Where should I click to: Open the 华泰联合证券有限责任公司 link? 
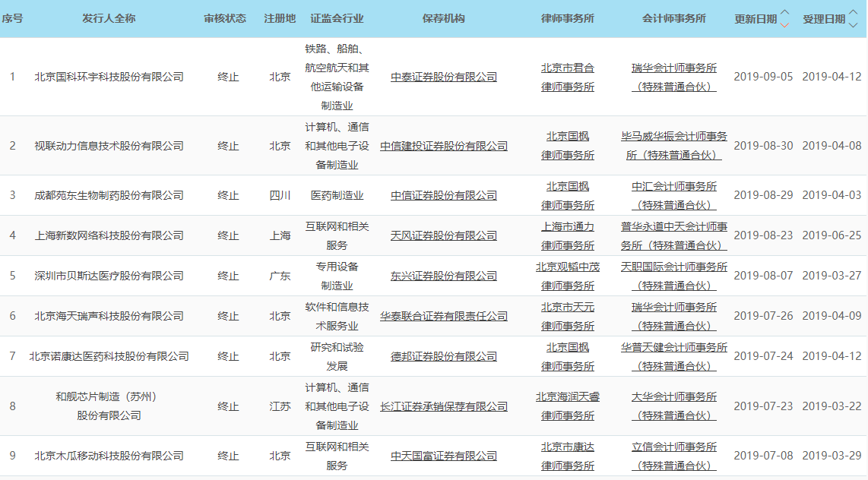coord(444,316)
